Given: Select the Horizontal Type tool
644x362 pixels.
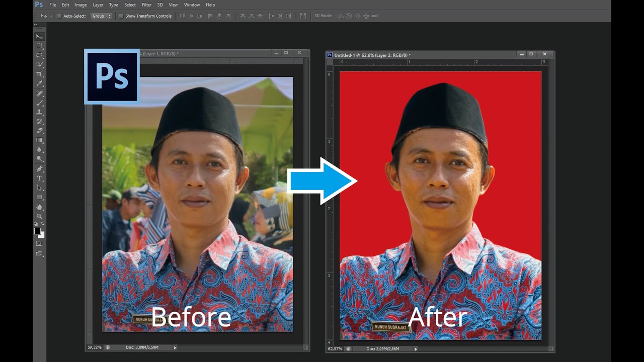Looking at the screenshot, I should (x=39, y=178).
